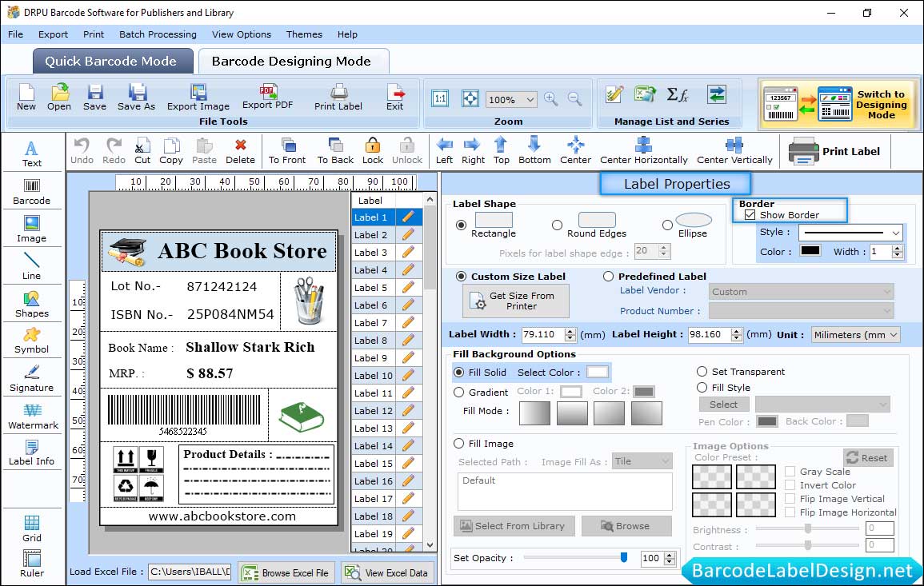Select the Fill Image option
Screen dimensions: 924x586
(459, 444)
